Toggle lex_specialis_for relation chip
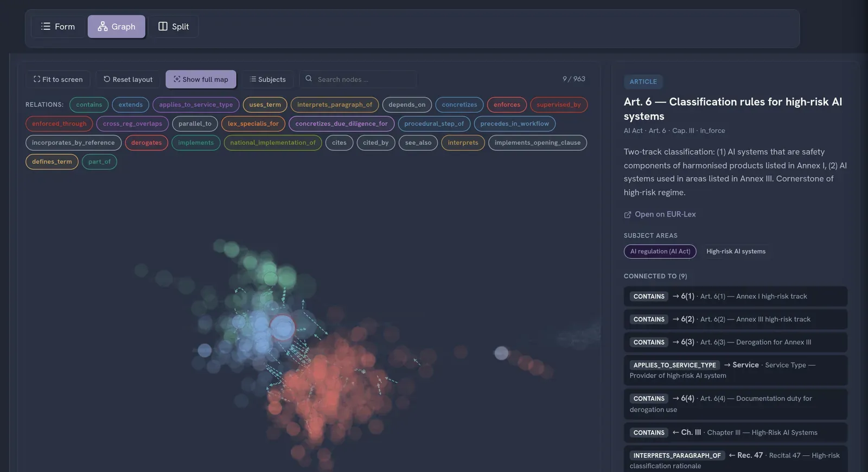Image resolution: width=868 pixels, height=472 pixels. coord(253,124)
